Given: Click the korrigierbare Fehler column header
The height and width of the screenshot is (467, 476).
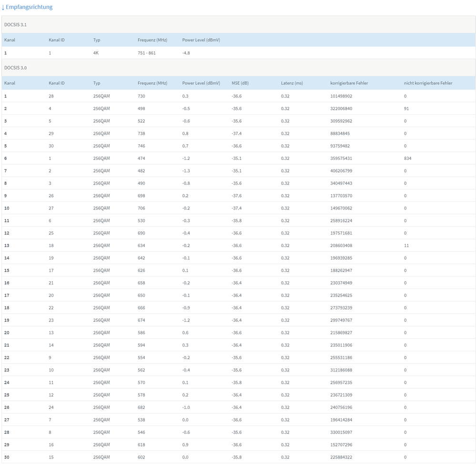Looking at the screenshot, I should click(349, 83).
